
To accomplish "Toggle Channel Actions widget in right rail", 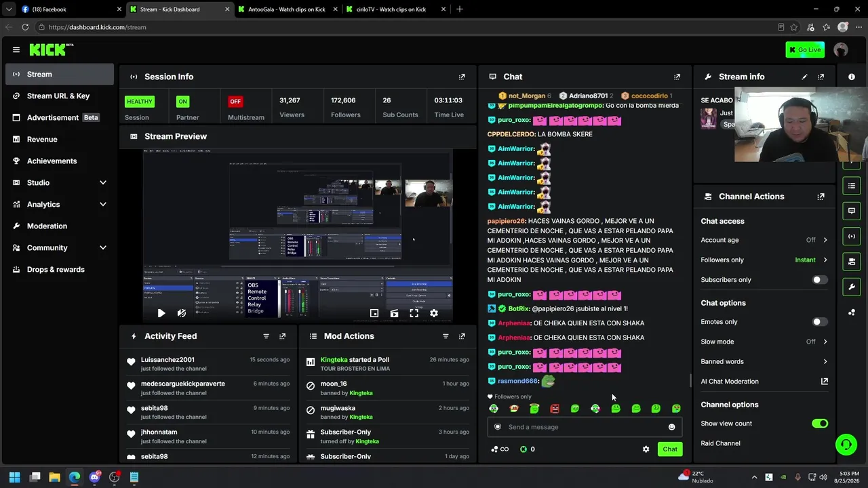I will tap(852, 262).
